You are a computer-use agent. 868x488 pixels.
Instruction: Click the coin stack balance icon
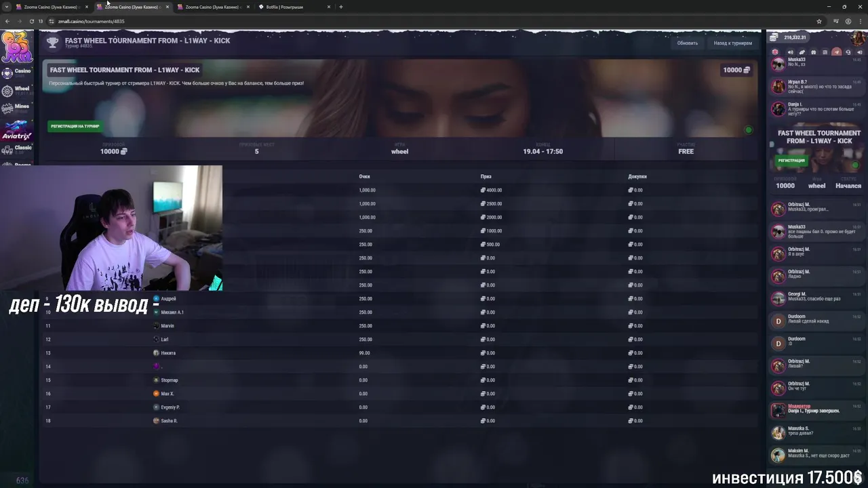tap(775, 37)
